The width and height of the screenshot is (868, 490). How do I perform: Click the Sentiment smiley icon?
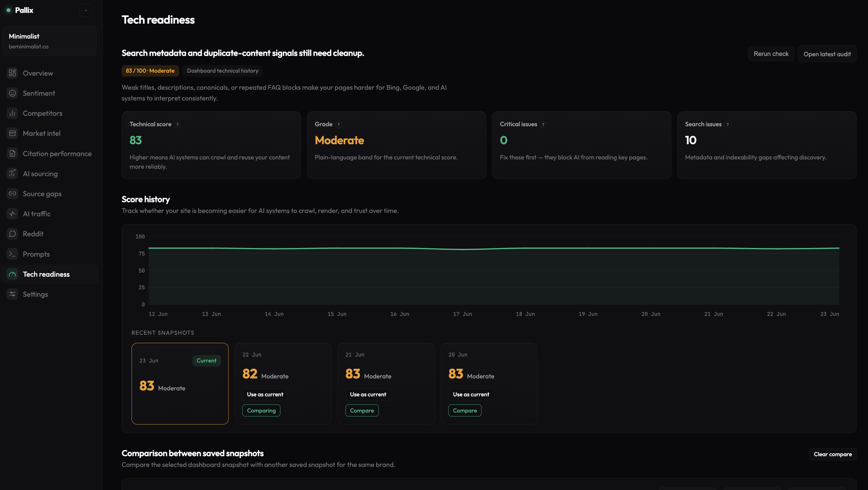(x=13, y=93)
